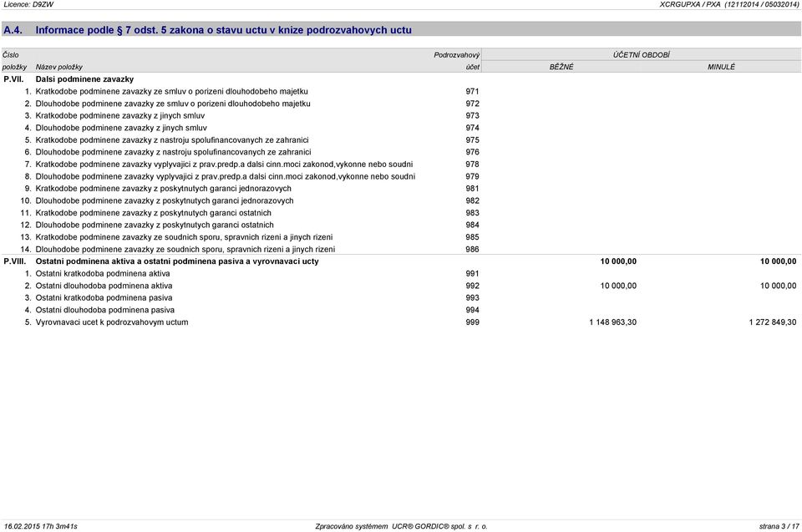802x532 pixels.
Task: Select the 'Licence: D9ZW' text
Action: pos(28,4)
